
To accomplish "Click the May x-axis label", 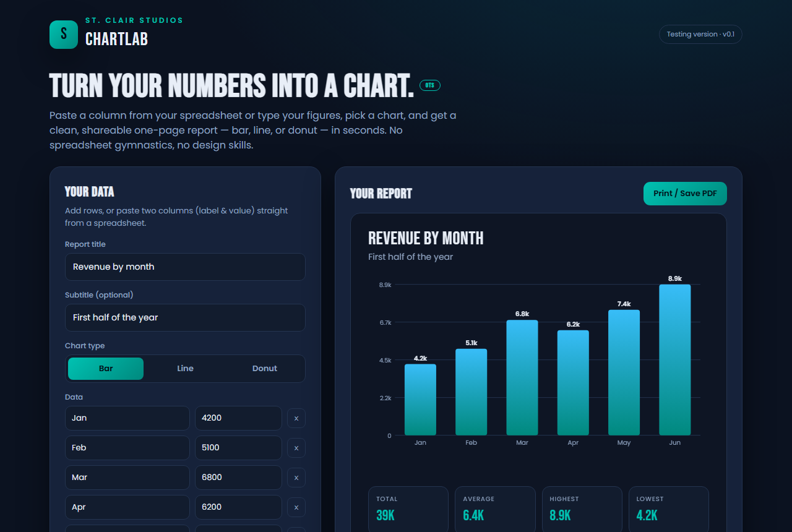I will pyautogui.click(x=624, y=443).
